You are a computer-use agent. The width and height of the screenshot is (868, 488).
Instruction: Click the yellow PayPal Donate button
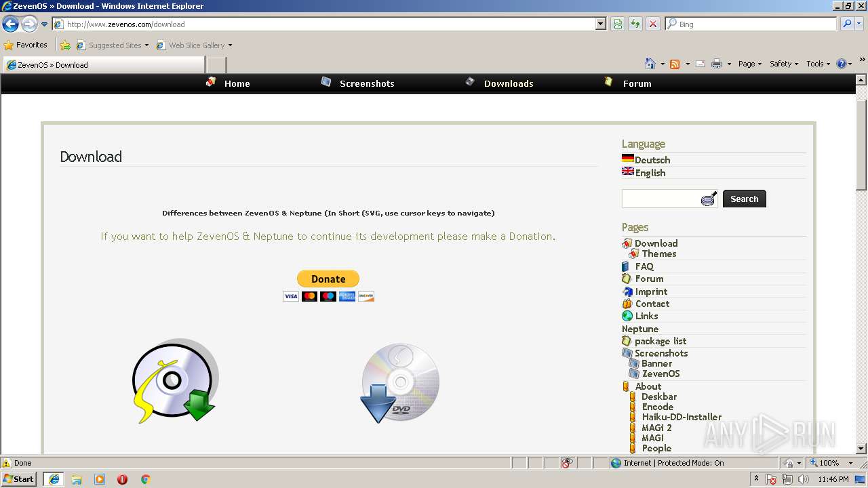tap(328, 279)
